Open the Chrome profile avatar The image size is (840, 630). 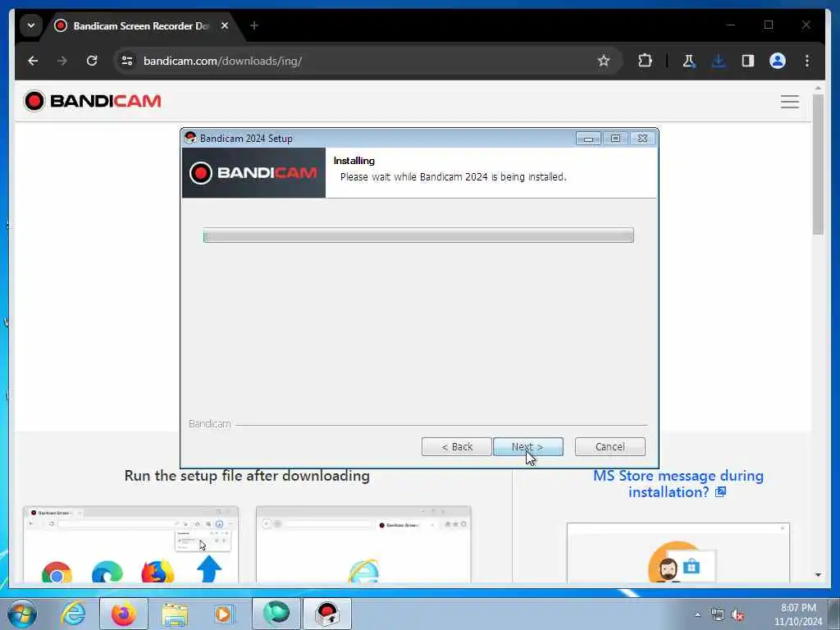click(778, 61)
